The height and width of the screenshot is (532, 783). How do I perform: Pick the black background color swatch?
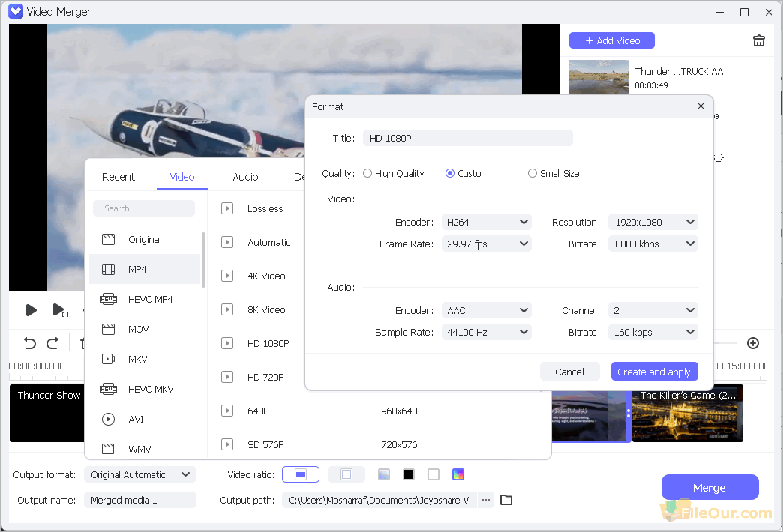tap(409, 474)
